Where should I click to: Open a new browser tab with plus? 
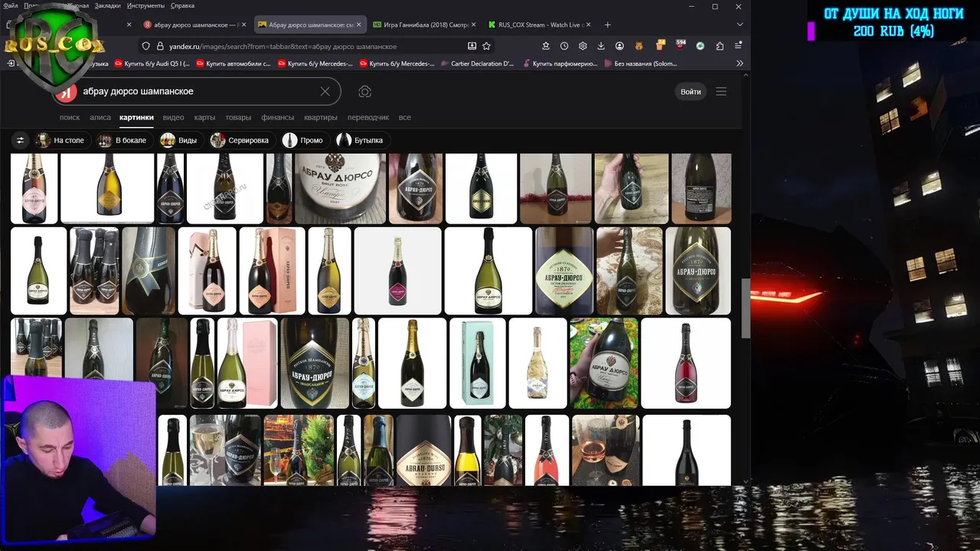tap(608, 24)
